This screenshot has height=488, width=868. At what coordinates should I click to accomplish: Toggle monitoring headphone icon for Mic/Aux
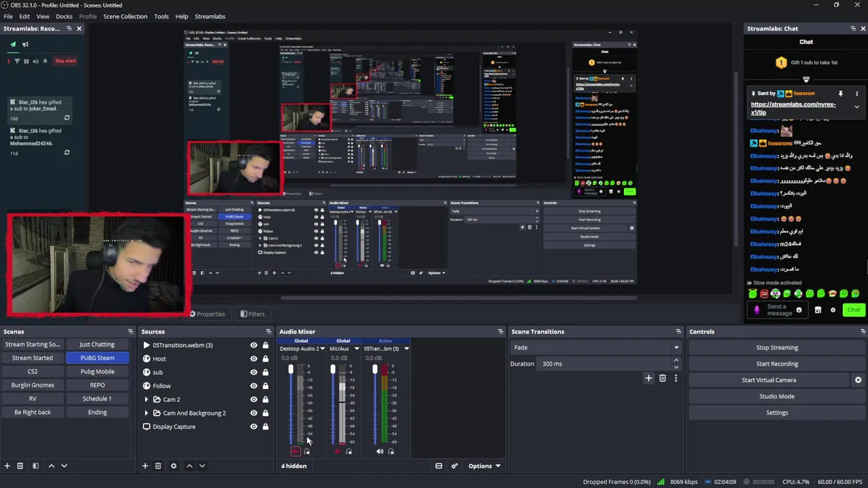[349, 451]
